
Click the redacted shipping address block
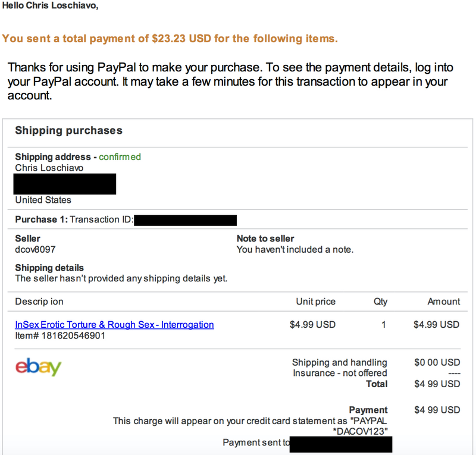click(65, 184)
